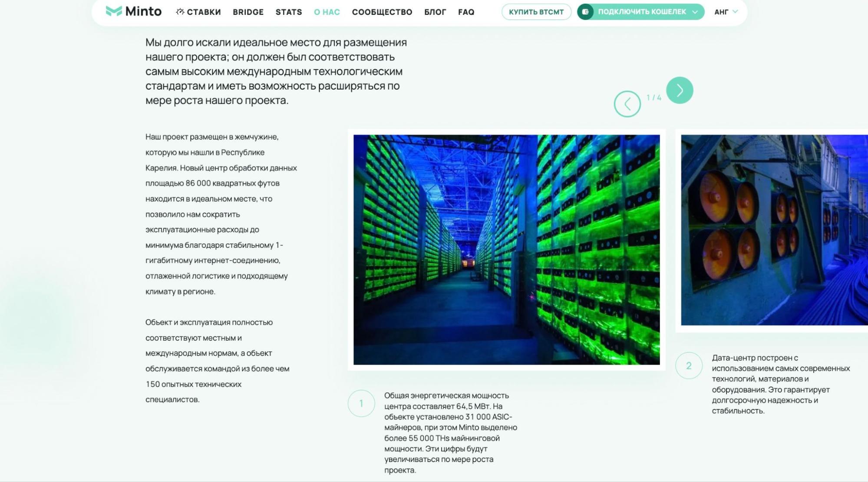Click the orange cooling fans photo

click(x=774, y=230)
